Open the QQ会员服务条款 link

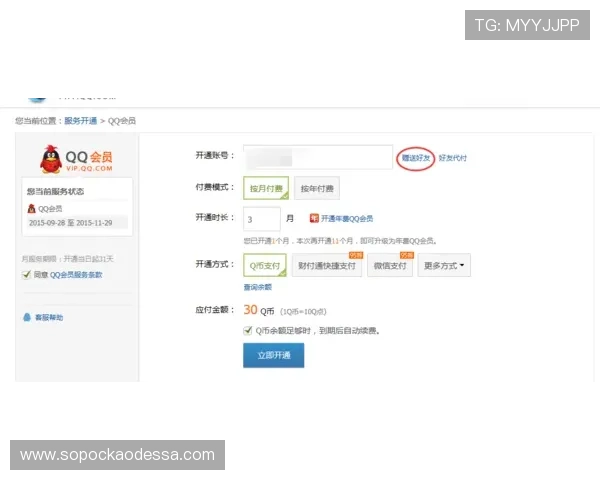click(x=76, y=274)
